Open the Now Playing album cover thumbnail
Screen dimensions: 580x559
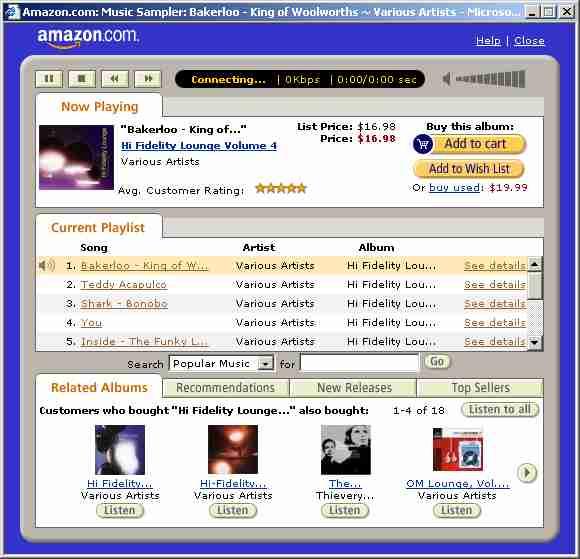click(76, 157)
